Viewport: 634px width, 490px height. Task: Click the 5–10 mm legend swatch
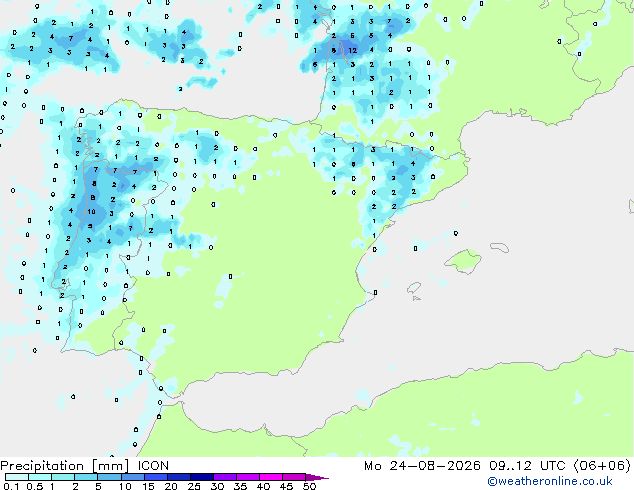coord(109,477)
